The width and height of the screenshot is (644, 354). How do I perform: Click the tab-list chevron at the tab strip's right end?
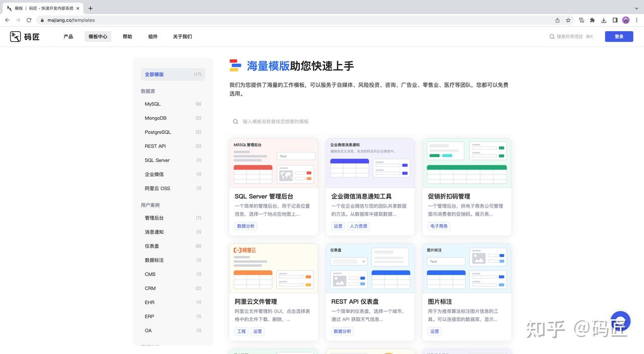pyautogui.click(x=636, y=8)
